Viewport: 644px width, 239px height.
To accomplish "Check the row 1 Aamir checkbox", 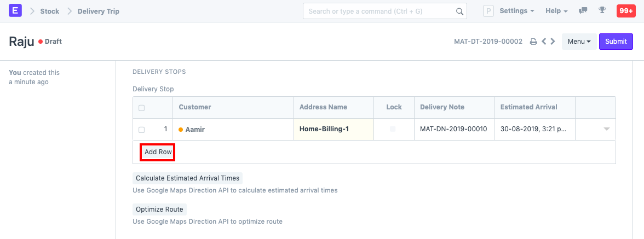I will tap(142, 130).
